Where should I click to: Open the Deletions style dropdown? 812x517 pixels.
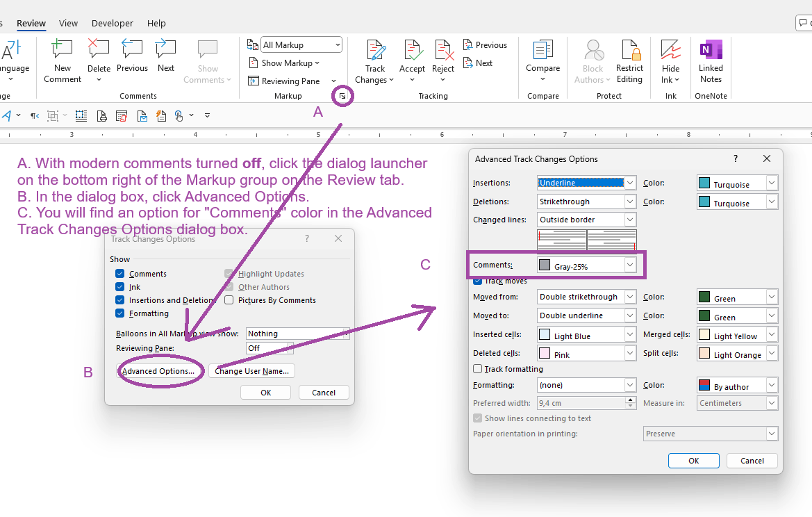click(586, 202)
